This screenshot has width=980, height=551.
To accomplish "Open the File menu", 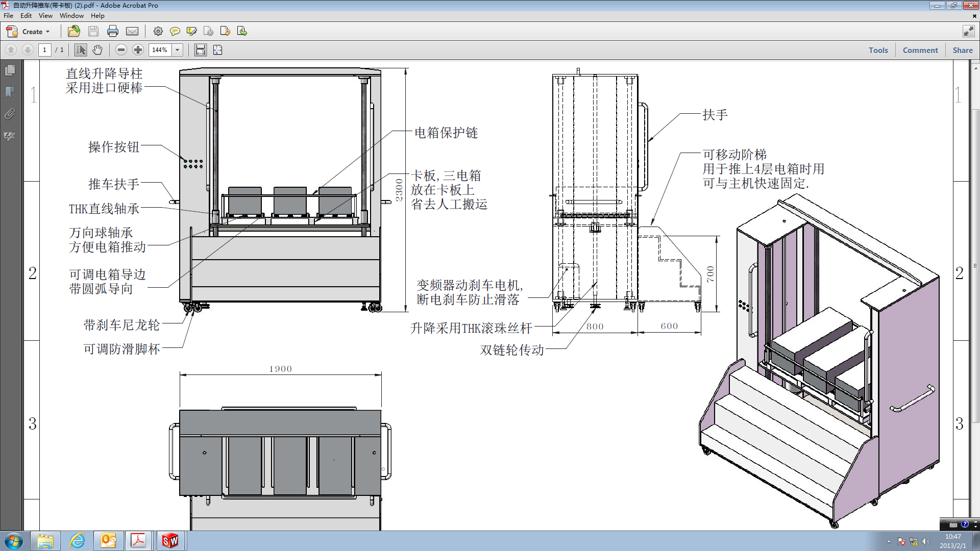I will (x=8, y=16).
